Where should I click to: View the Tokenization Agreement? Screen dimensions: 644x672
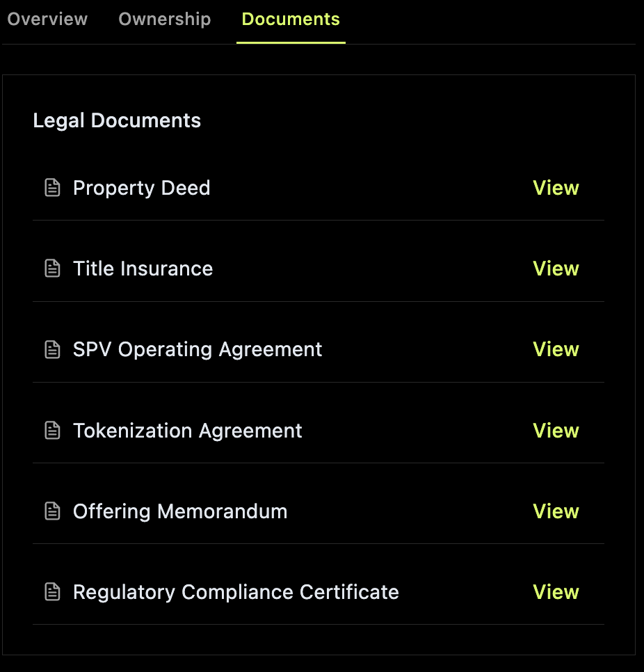[x=556, y=431]
